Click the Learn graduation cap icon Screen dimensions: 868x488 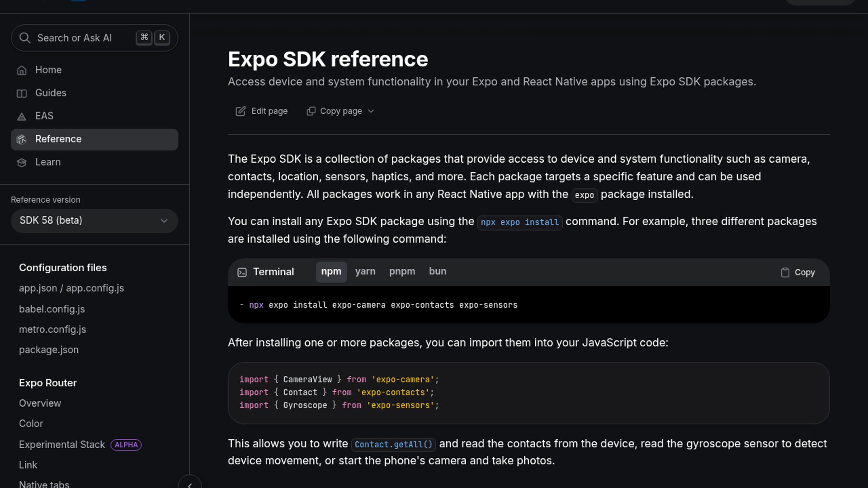(x=22, y=163)
